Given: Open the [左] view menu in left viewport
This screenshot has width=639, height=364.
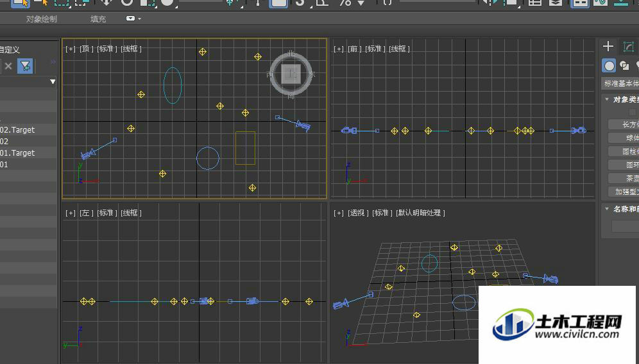Looking at the screenshot, I should 87,213.
